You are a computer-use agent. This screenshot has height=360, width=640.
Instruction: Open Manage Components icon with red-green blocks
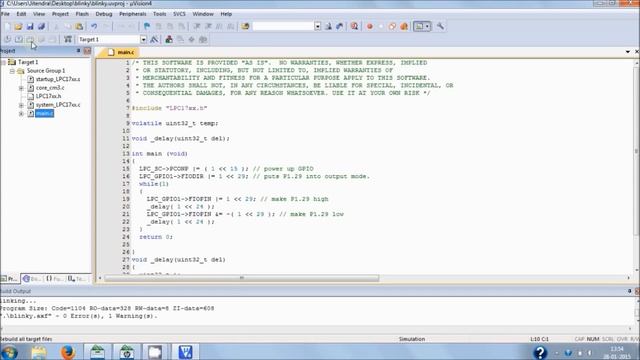click(169, 40)
